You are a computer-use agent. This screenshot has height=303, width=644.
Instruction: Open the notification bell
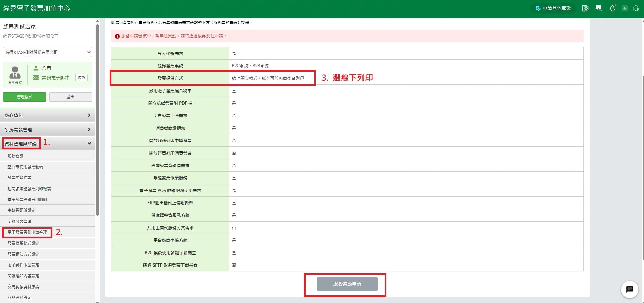coord(612,8)
